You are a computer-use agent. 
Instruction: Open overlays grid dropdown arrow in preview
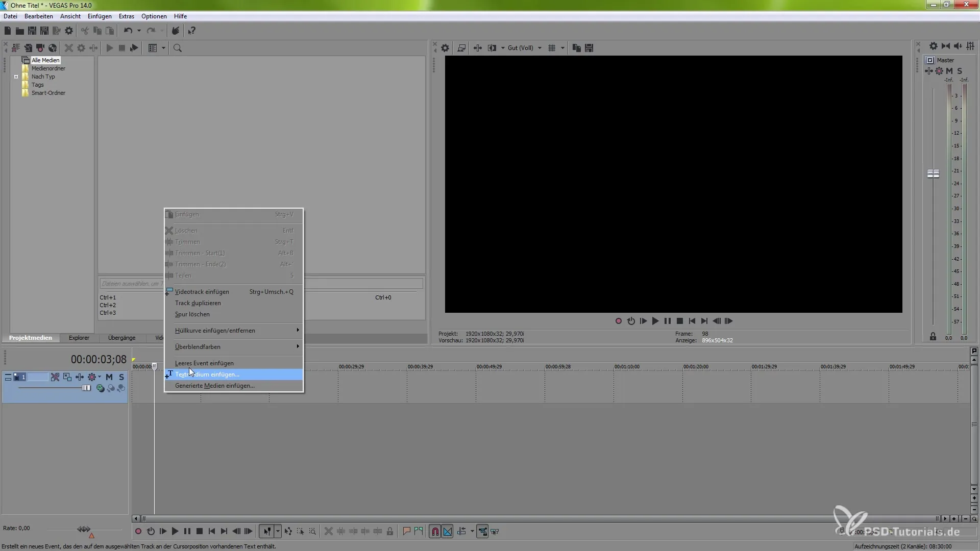pyautogui.click(x=563, y=48)
